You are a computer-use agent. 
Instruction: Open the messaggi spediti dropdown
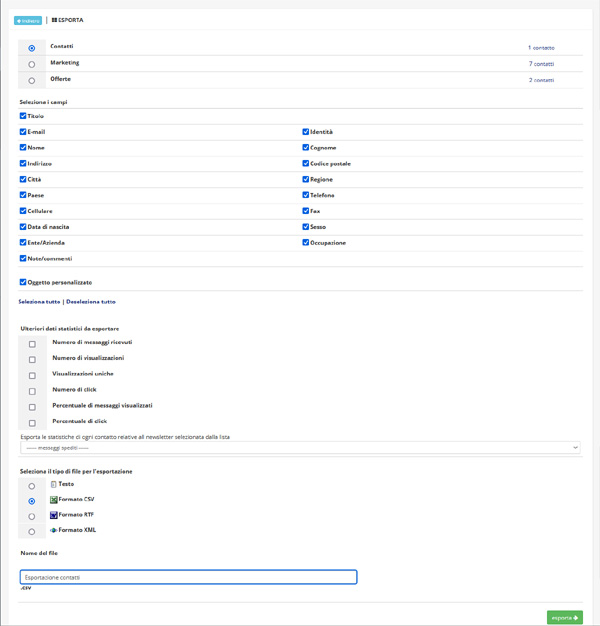[300, 447]
